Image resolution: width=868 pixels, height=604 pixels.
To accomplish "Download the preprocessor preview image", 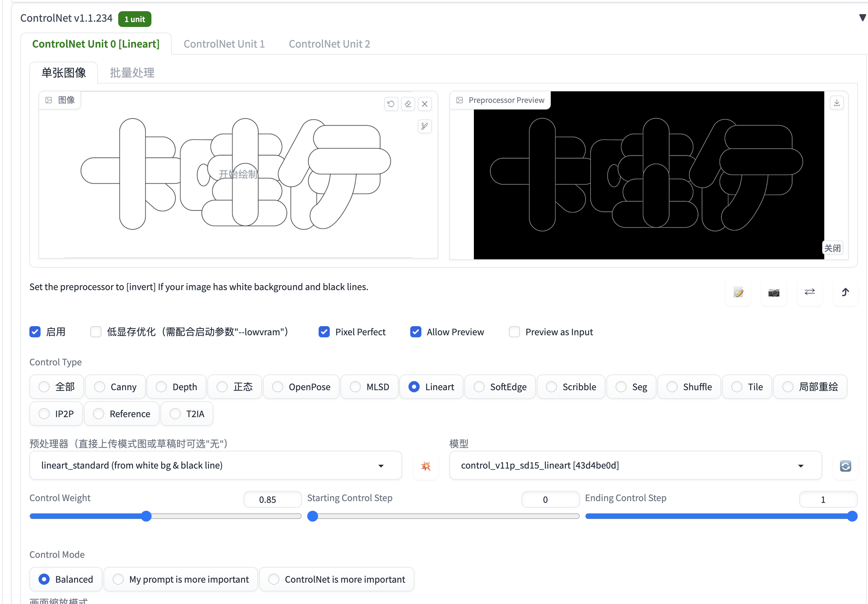I will tap(837, 103).
